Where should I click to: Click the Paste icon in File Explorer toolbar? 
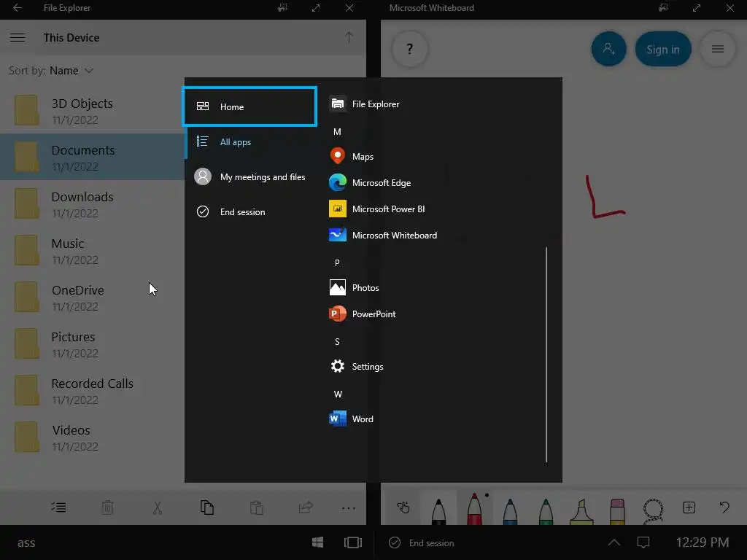point(256,507)
